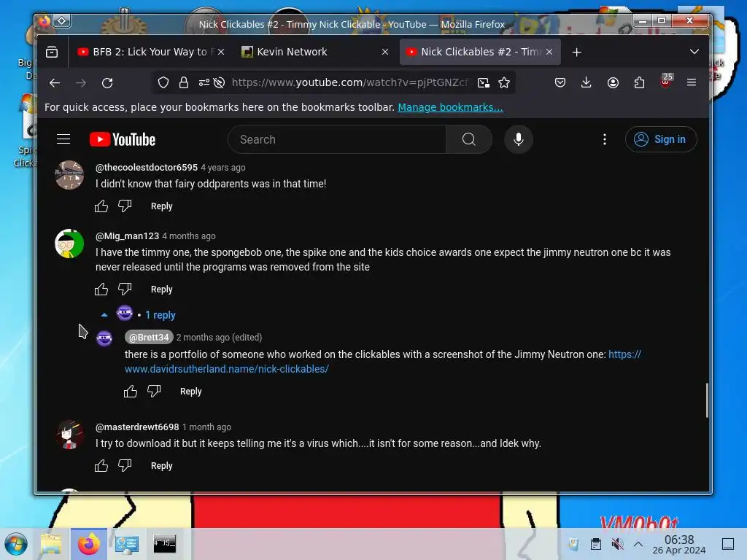The width and height of the screenshot is (747, 560).
Task: Open @thecoolestdoctor6595 channel name
Action: 146,167
